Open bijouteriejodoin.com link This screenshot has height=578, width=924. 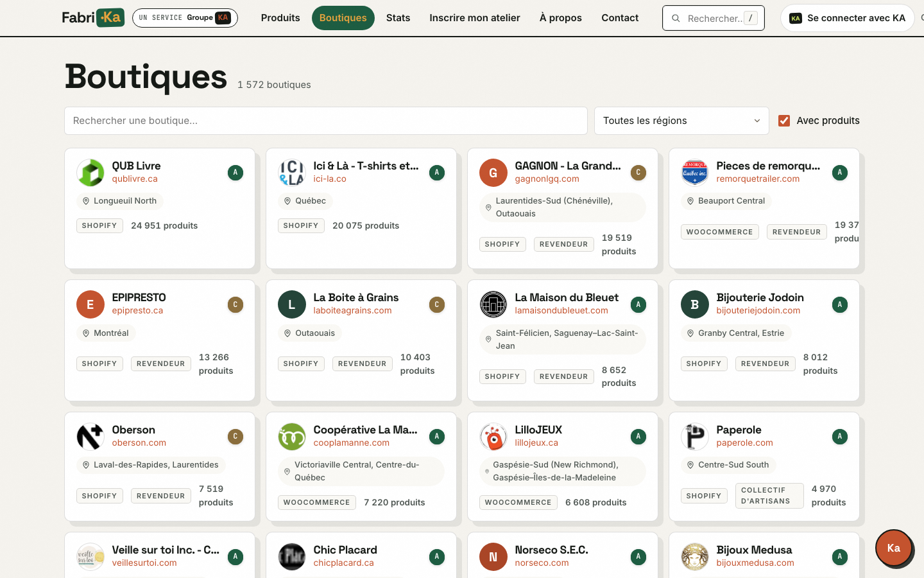click(x=758, y=311)
